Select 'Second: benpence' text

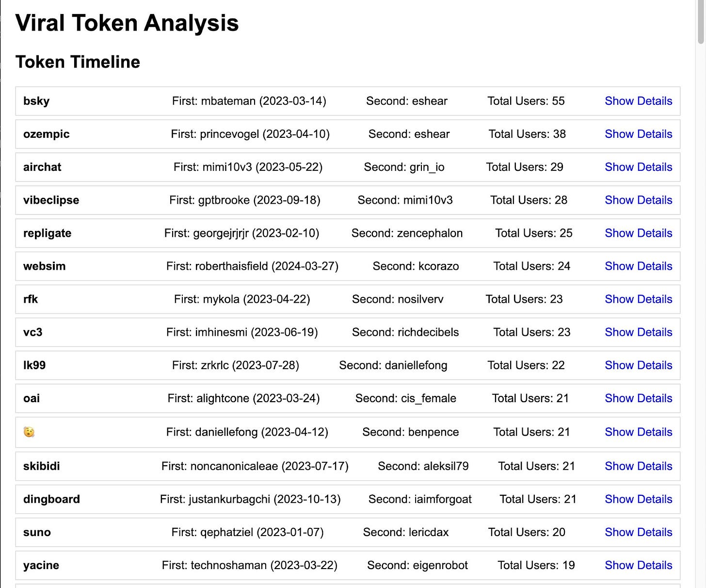coord(411,432)
